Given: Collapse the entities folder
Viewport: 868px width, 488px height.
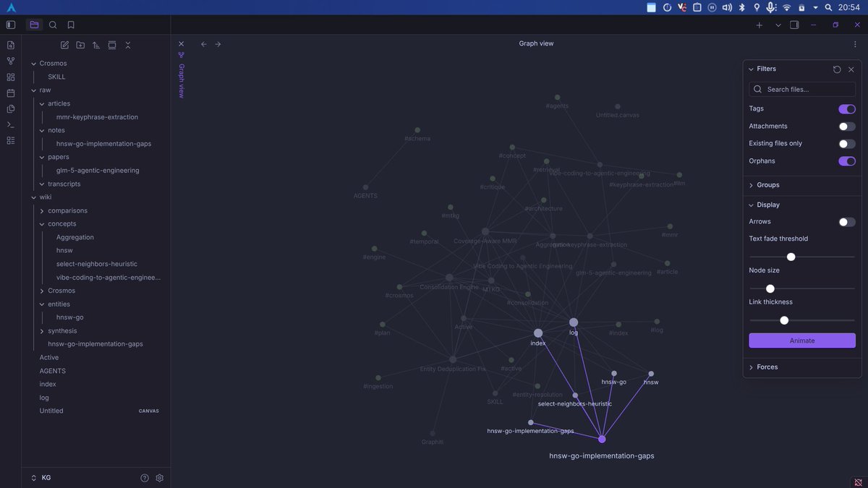Looking at the screenshot, I should (x=42, y=304).
